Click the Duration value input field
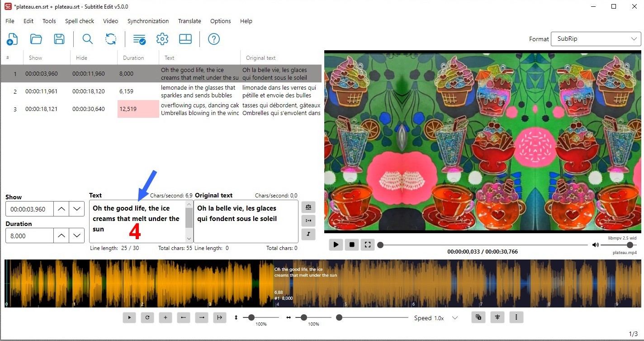Image resolution: width=644 pixels, height=341 pixels. pos(30,236)
